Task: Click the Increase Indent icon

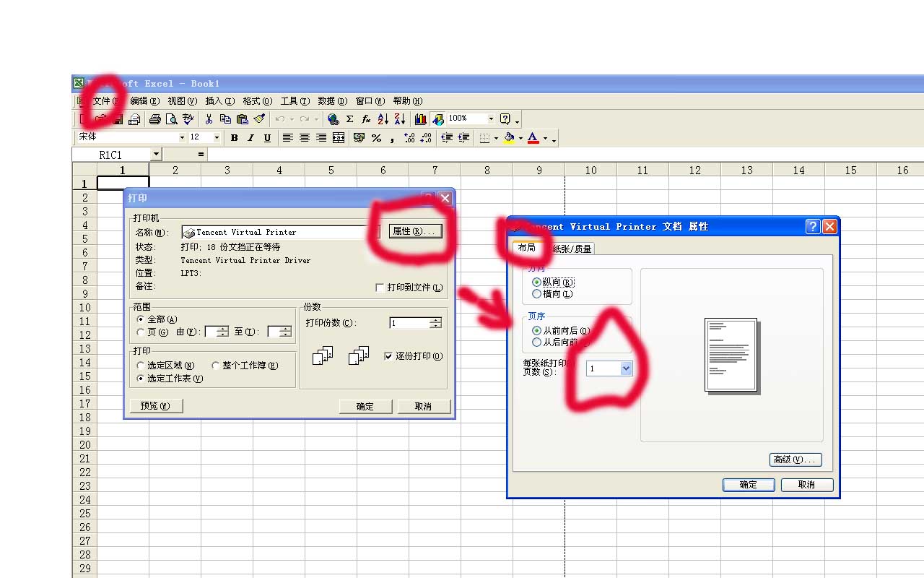Action: point(463,138)
